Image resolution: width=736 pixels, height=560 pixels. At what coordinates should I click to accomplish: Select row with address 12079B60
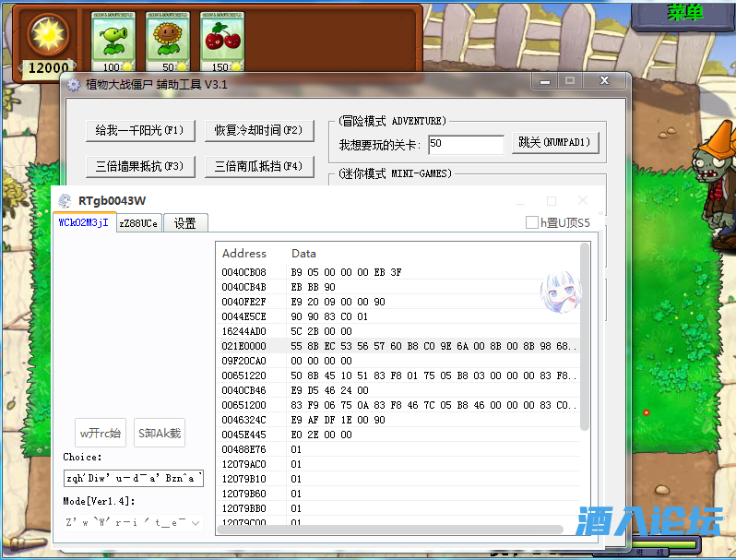[399, 494]
